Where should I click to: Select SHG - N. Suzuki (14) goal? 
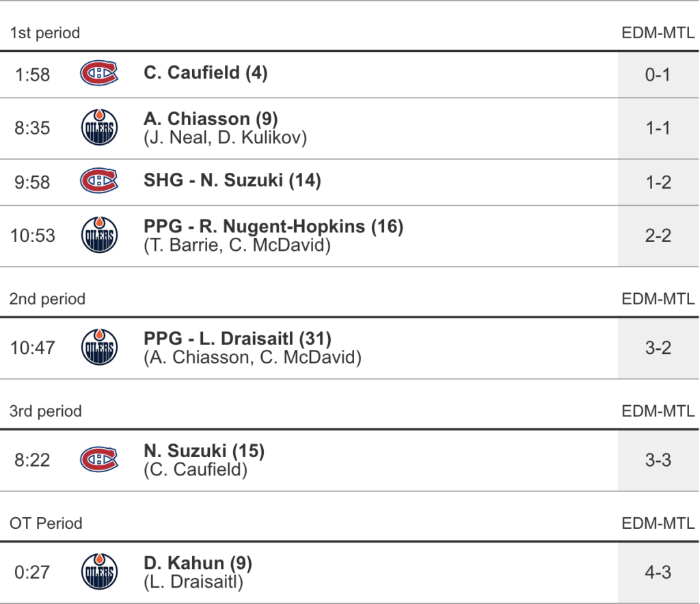pos(232,180)
